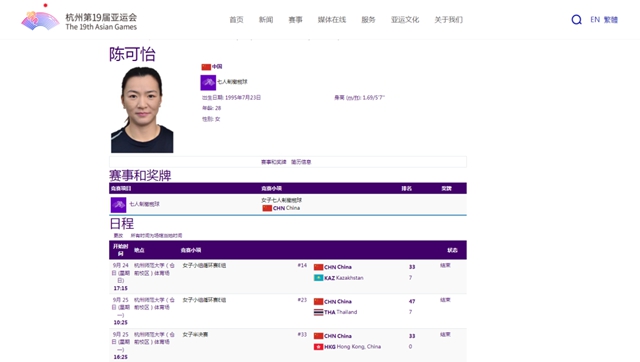Open the 服务 services menu item

point(368,20)
